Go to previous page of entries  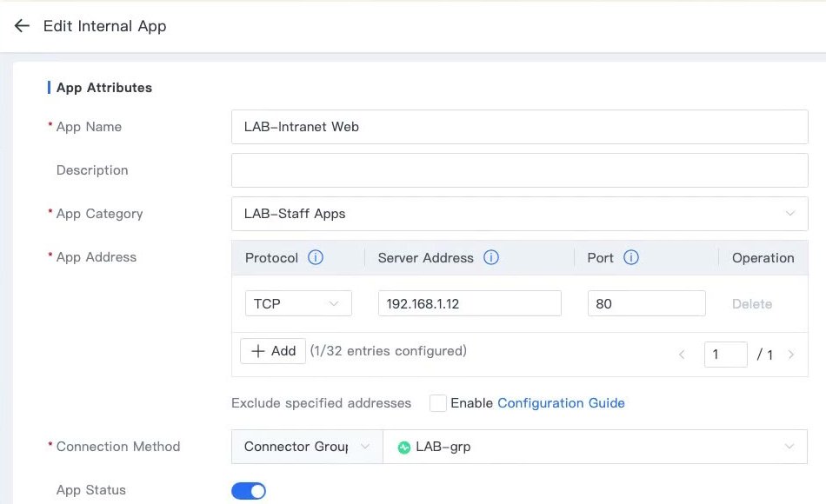(682, 355)
